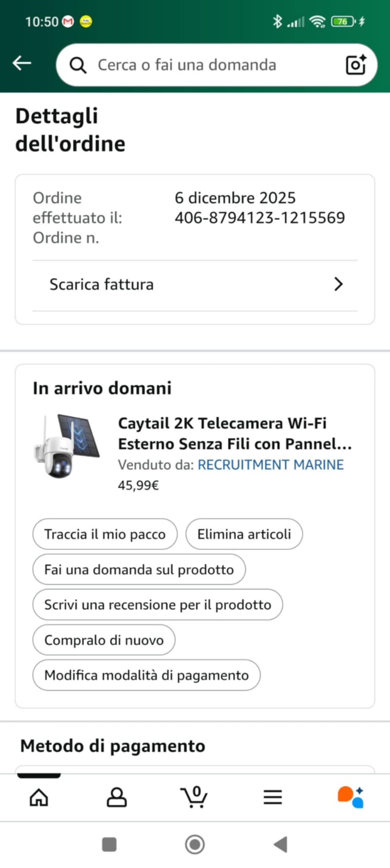Open the Rufus AI assistant icon
The width and height of the screenshot is (390, 868).
(351, 797)
